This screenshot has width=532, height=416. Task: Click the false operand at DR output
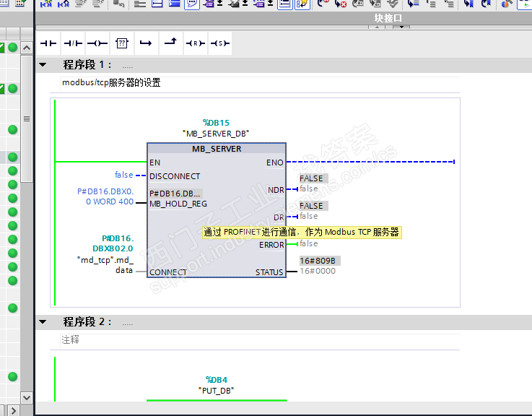(x=309, y=216)
